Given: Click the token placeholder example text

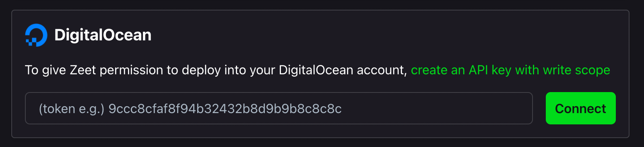Looking at the screenshot, I should pos(190,109).
